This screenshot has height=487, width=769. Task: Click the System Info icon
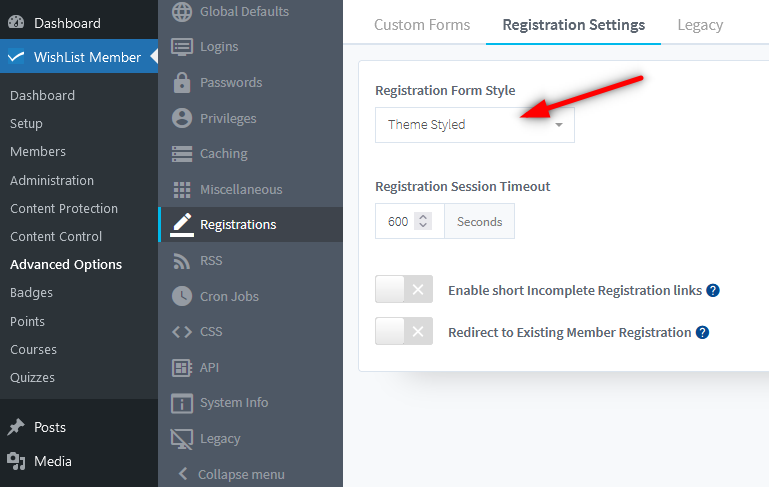click(x=181, y=403)
